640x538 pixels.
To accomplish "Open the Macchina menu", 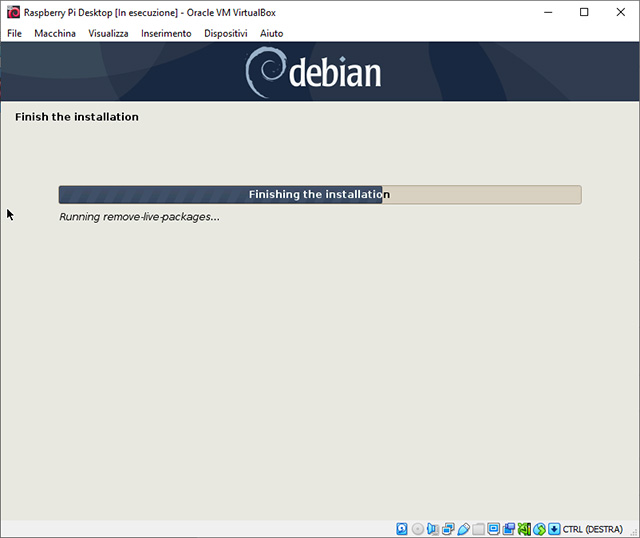I will 55,33.
